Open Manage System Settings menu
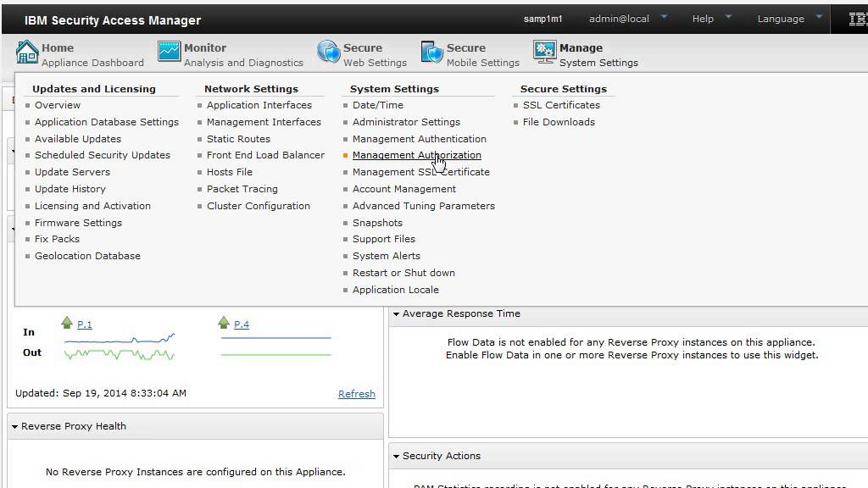The height and width of the screenshot is (488, 868). pyautogui.click(x=586, y=54)
